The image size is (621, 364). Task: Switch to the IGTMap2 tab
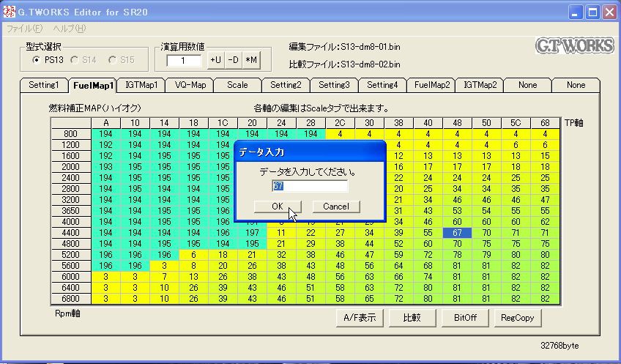pos(480,85)
